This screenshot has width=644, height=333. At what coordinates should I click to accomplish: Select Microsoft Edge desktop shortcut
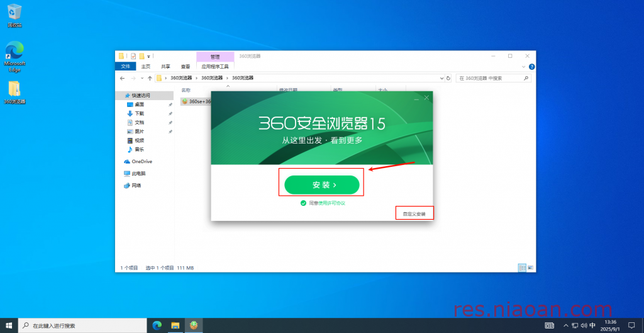point(14,57)
